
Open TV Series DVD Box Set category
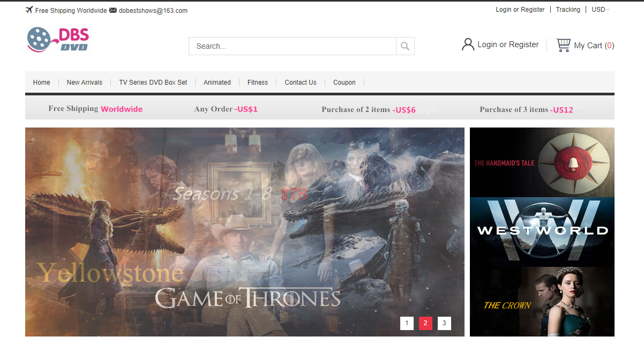pos(153,83)
